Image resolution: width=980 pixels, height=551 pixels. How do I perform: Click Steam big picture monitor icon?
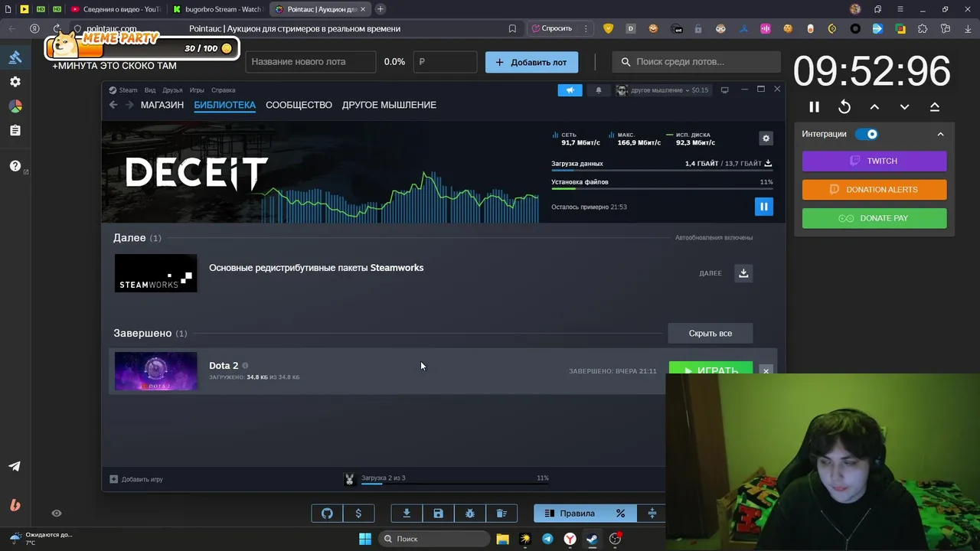725,90
